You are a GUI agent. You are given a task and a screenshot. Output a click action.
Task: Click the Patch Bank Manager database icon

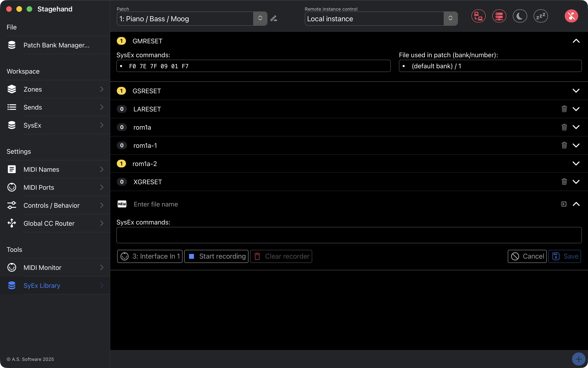click(x=12, y=45)
